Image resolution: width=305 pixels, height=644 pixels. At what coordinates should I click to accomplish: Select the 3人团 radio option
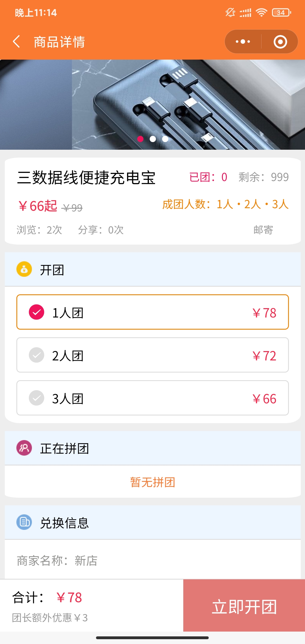(37, 398)
